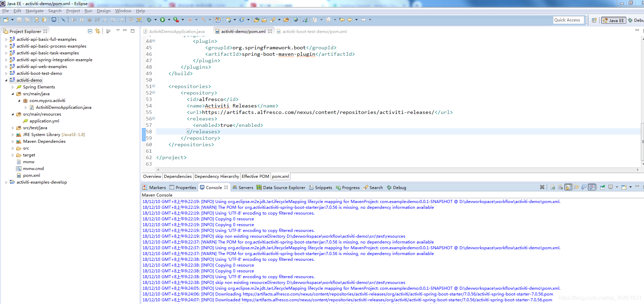Viewport: 644px width, 304px height.
Task: Click the Forward navigation arrow icon
Action: [363, 20]
